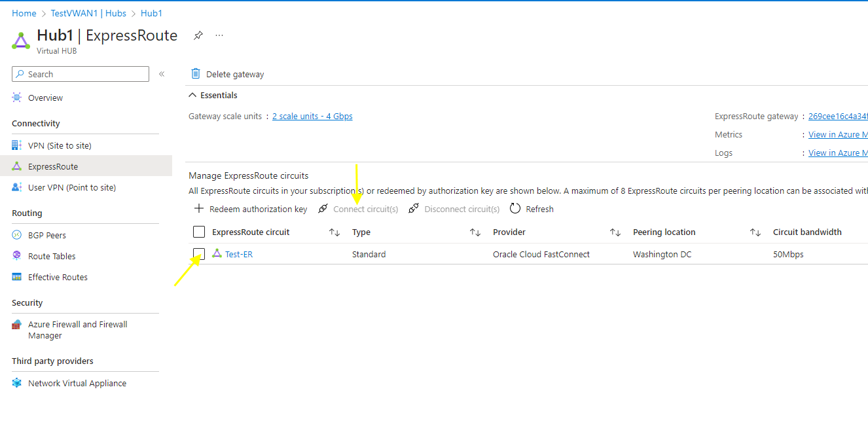This screenshot has width=868, height=436.
Task: Toggle the select-all circuits header checkbox
Action: tap(199, 232)
